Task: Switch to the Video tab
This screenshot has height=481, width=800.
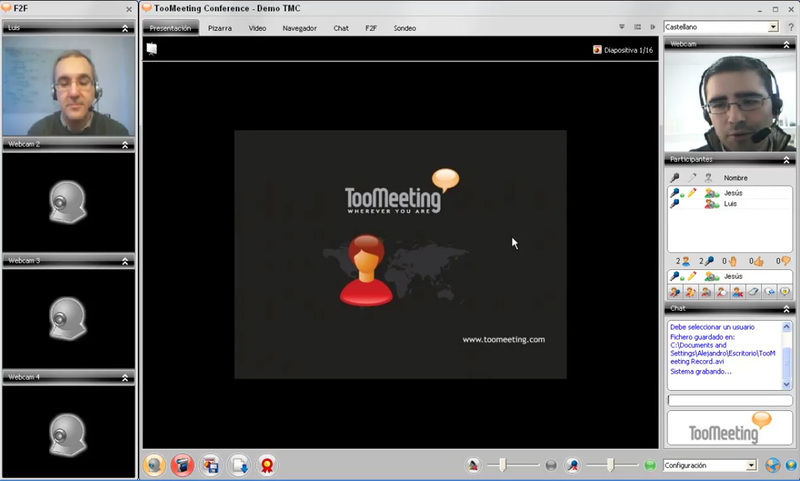Action: tap(257, 28)
